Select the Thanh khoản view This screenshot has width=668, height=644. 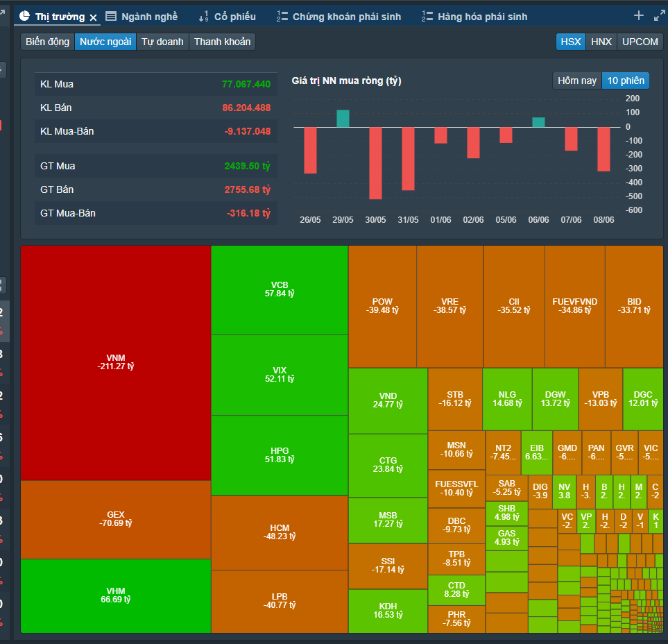tap(223, 42)
